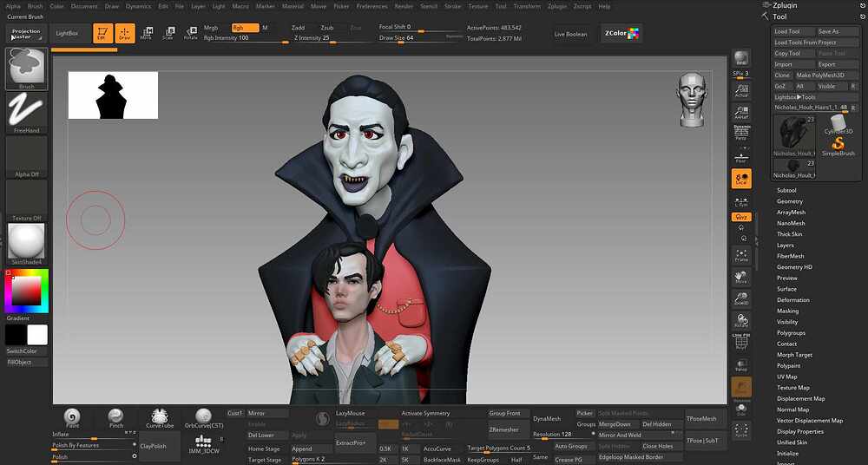Screen dimensions: 868x465
Task: Click the DynaMesh button
Action: [x=547, y=419]
